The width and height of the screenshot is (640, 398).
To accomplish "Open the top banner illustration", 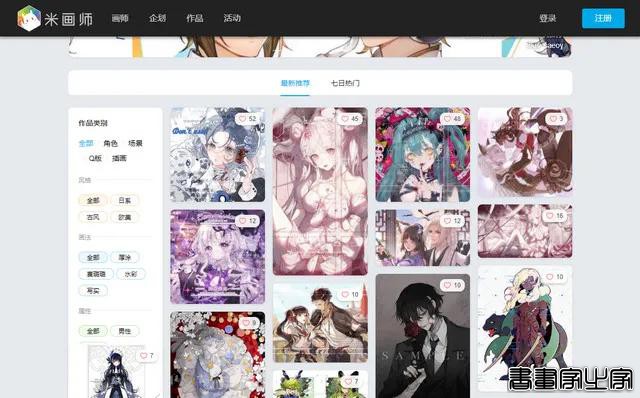I will pos(320,47).
